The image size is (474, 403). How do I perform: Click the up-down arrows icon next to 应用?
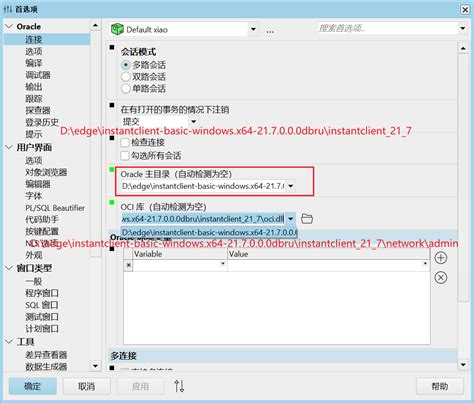[x=179, y=386]
